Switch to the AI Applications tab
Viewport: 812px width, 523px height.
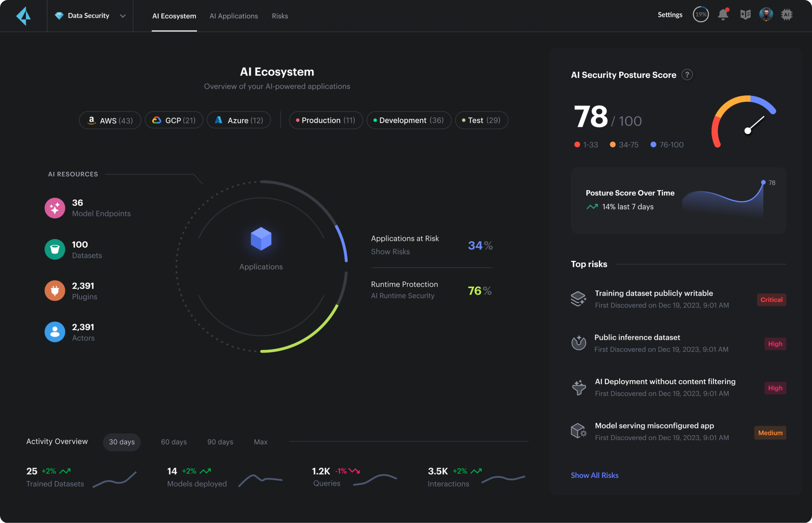click(234, 16)
